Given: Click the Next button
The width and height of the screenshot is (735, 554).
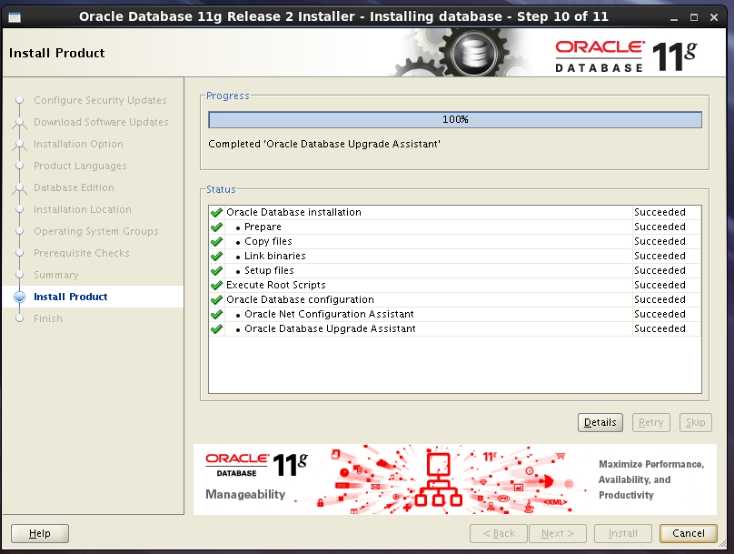Looking at the screenshot, I should [x=557, y=533].
